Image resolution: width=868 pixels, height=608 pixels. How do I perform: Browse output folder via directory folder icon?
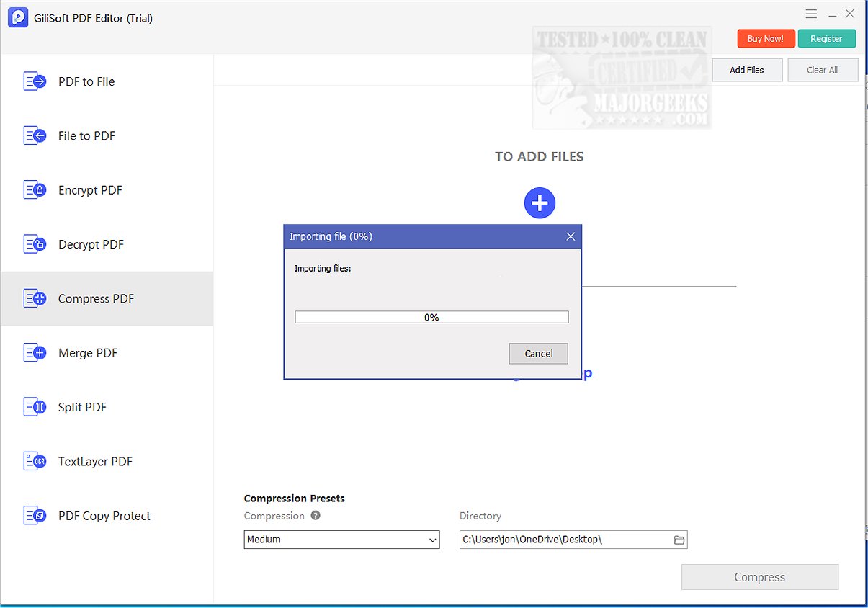coord(679,540)
